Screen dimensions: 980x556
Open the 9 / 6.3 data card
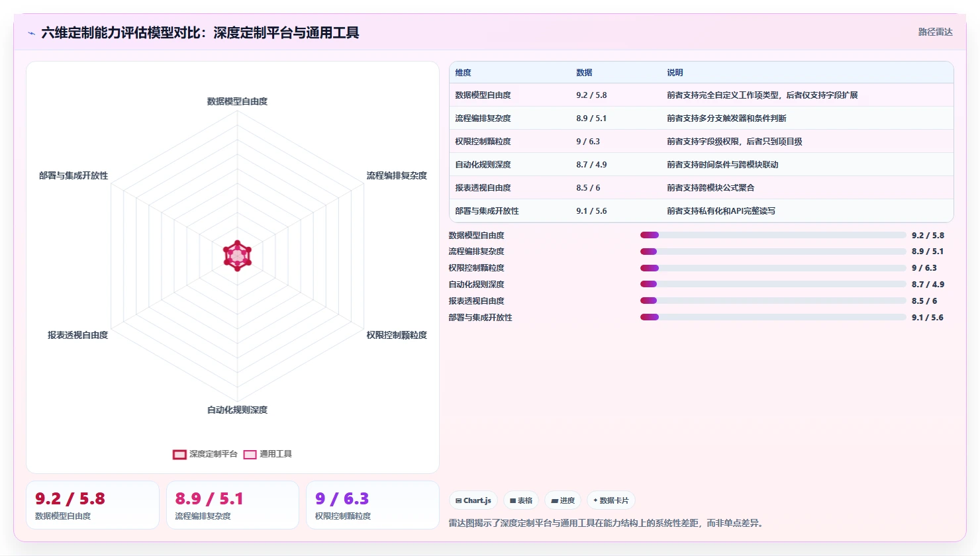point(373,505)
